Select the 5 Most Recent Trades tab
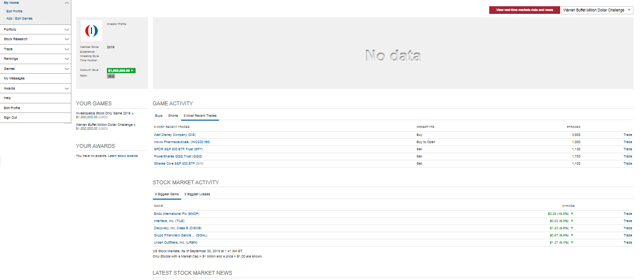Screen dimensions: 644x280 click(200, 116)
